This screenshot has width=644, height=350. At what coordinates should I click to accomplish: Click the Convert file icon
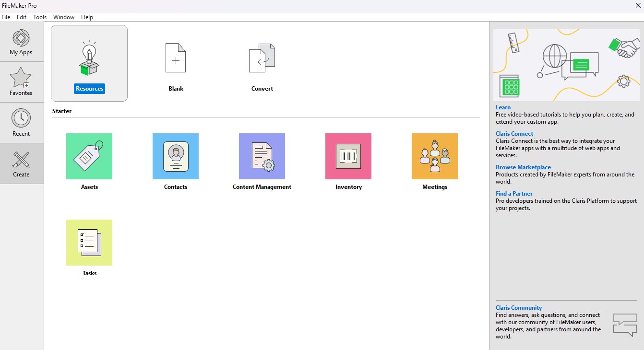pos(262,58)
